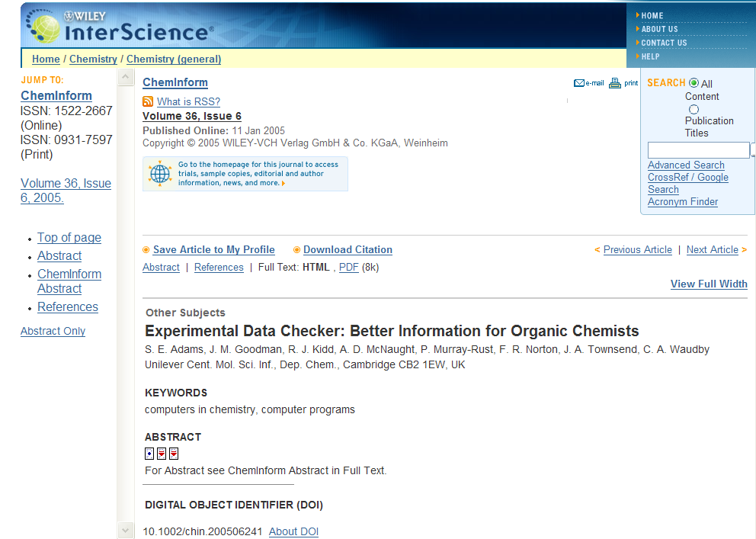Viewport: 756px width, 539px height.
Task: Click the globe journal homepage icon
Action: 160,174
